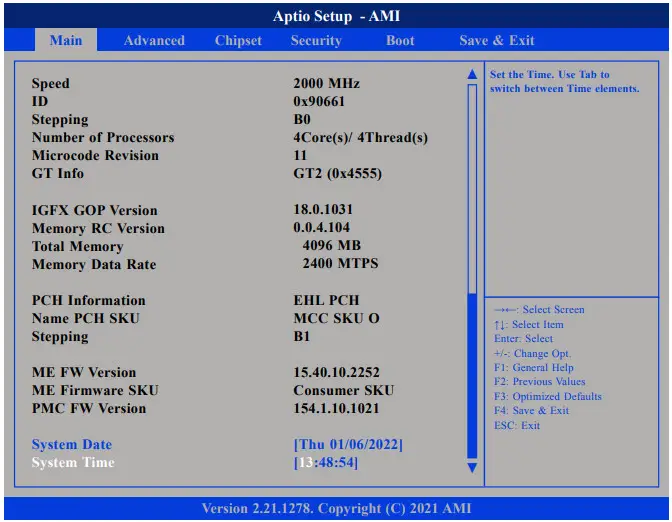Click the scroll down arrow
This screenshot has height=522, width=672.
(x=473, y=467)
